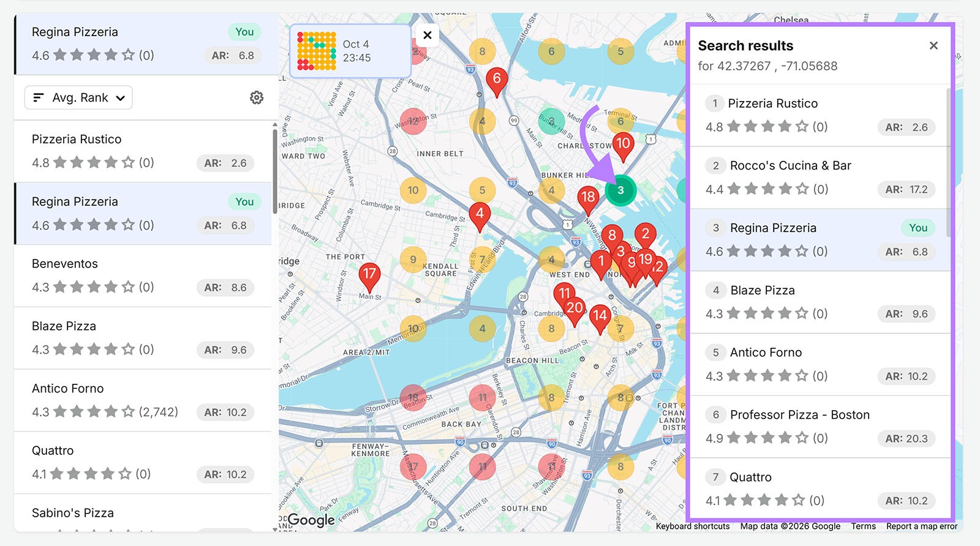Open Rocco's Cucina & Bar search result
The width and height of the screenshot is (980, 546).
coord(820,178)
